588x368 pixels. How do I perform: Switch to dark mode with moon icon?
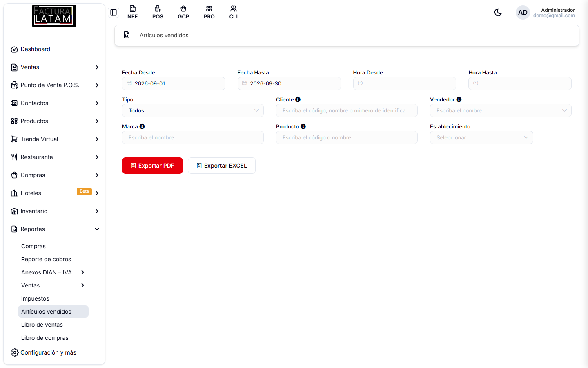(498, 12)
